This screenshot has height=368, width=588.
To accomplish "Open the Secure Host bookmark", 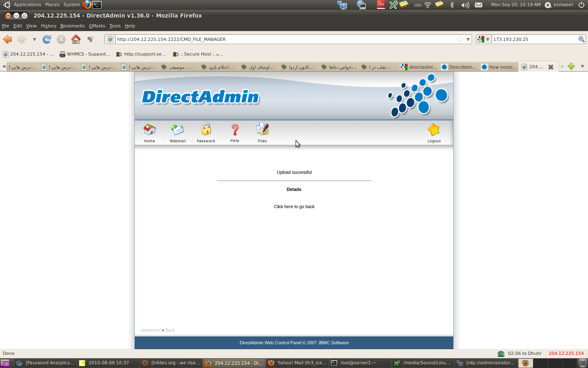I will pyautogui.click(x=198, y=54).
